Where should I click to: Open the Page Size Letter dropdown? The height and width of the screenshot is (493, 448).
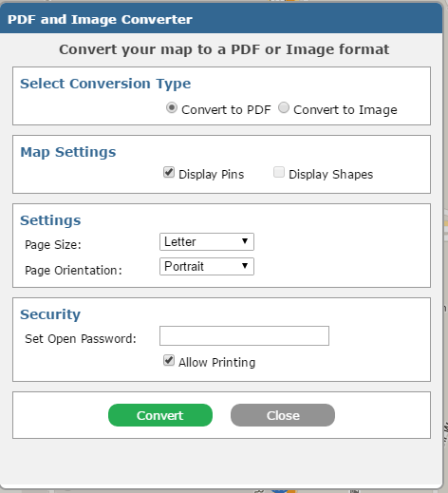pyautogui.click(x=207, y=242)
